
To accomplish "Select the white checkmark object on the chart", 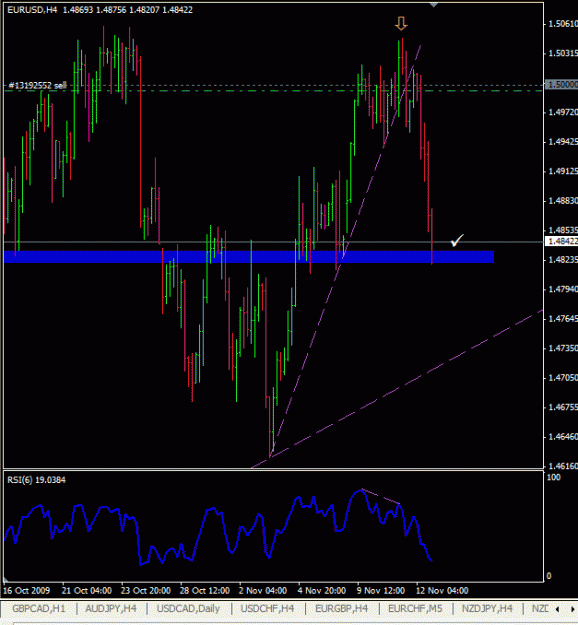I will pyautogui.click(x=457, y=240).
